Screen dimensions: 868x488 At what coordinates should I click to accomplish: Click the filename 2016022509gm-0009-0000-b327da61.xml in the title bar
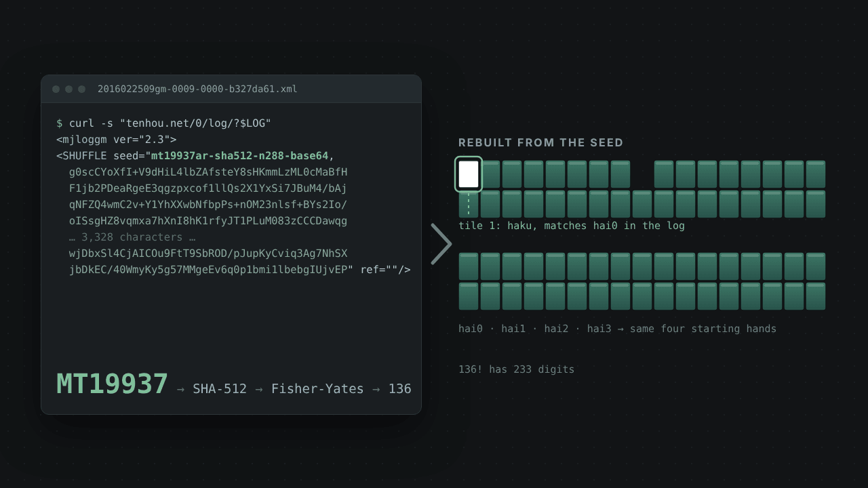click(x=197, y=89)
